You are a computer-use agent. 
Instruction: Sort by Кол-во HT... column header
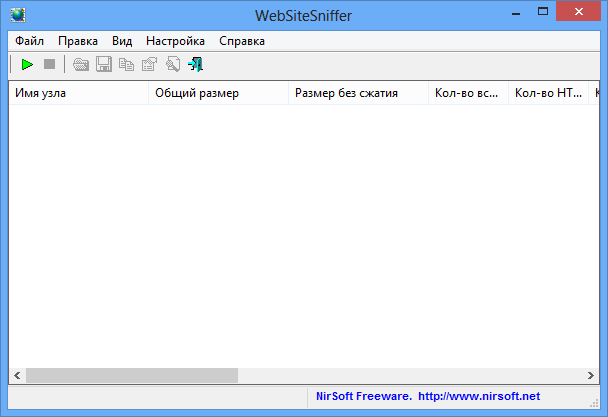tap(548, 93)
